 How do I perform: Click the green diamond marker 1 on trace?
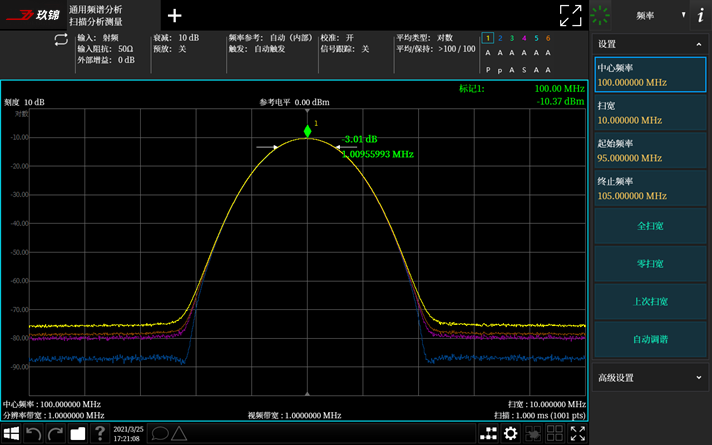click(x=307, y=131)
